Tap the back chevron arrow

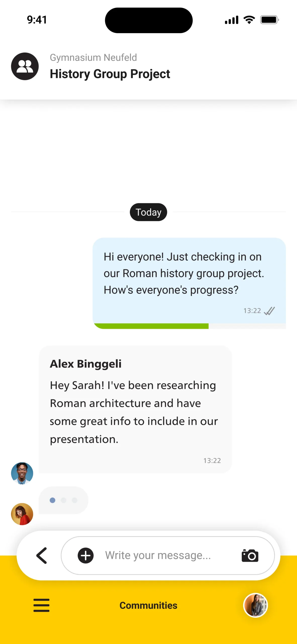(42, 555)
